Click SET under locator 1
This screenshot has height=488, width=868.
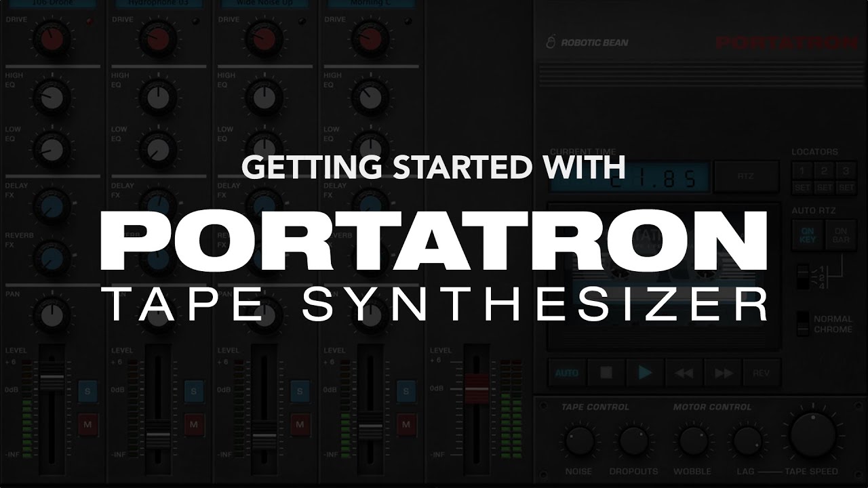802,187
